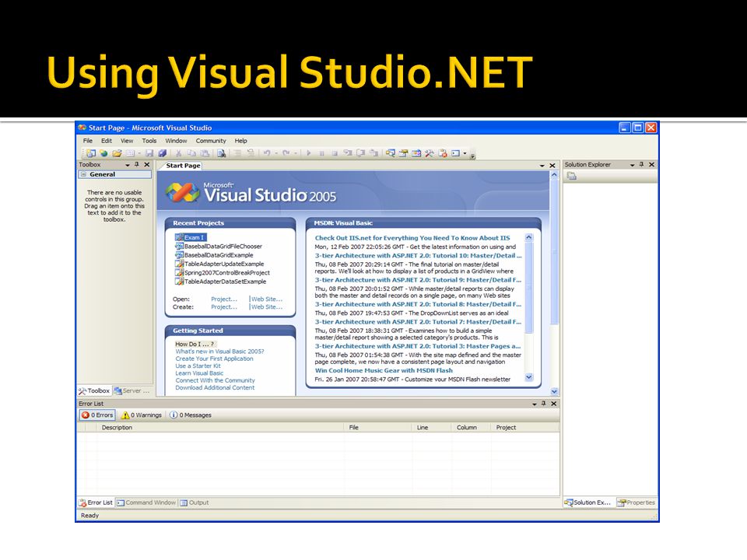This screenshot has width=747, height=560.
Task: Open the Add New Item dropdown arrow
Action: 139,153
